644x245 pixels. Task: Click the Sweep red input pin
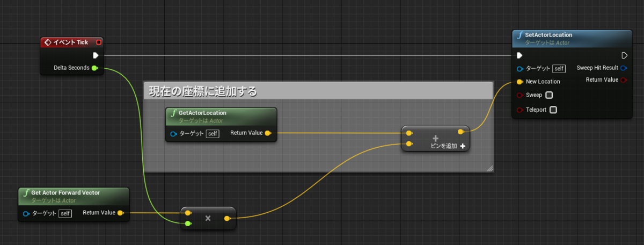(520, 95)
